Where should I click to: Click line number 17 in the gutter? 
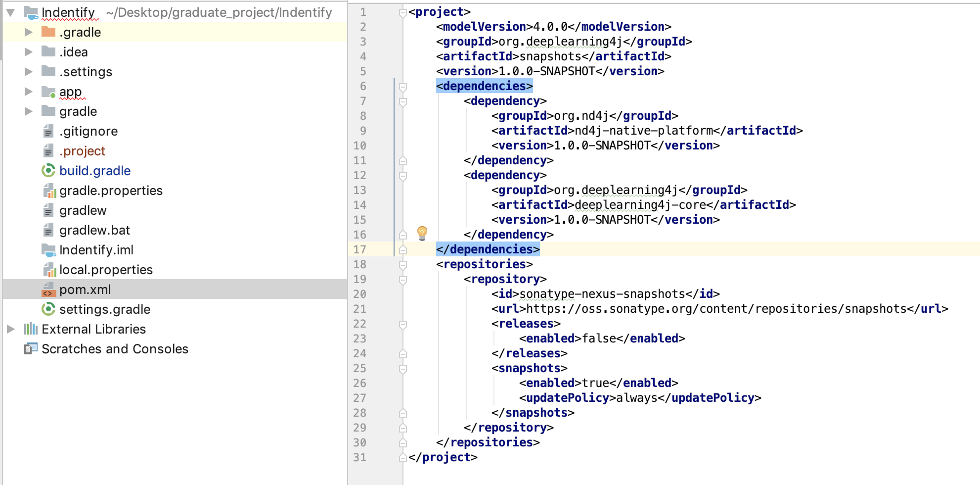click(x=360, y=249)
